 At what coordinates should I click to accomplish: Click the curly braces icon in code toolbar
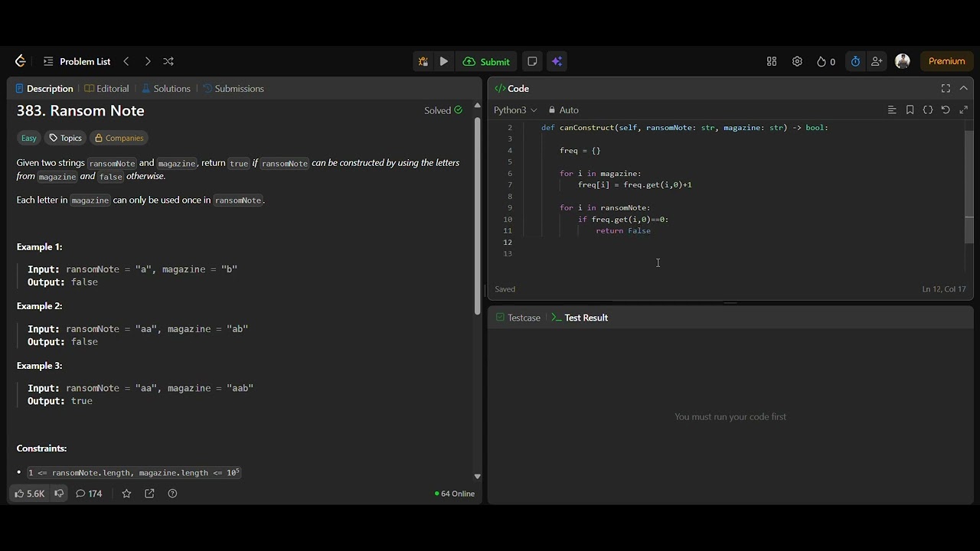click(928, 110)
